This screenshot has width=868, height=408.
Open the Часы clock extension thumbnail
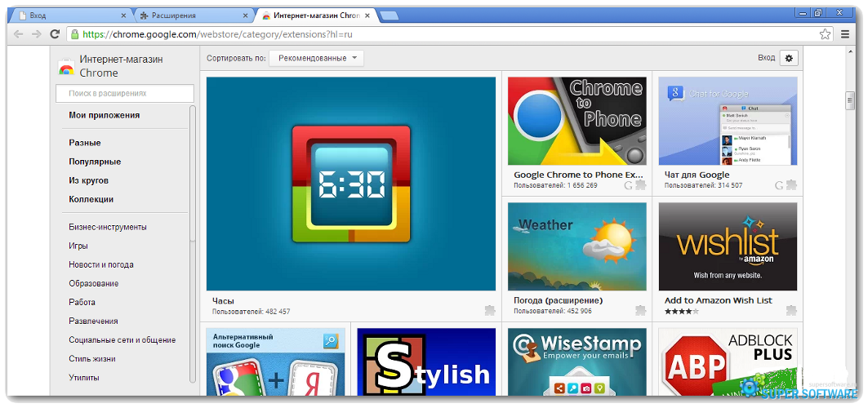351,184
